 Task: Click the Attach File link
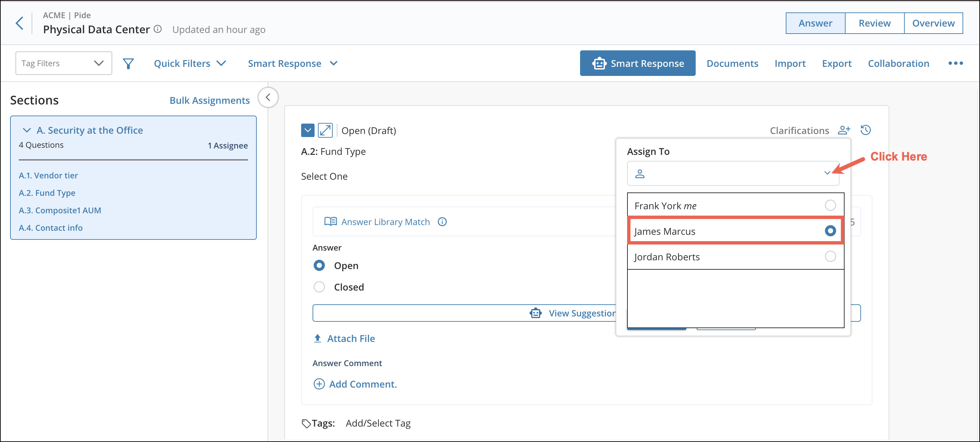coord(351,338)
